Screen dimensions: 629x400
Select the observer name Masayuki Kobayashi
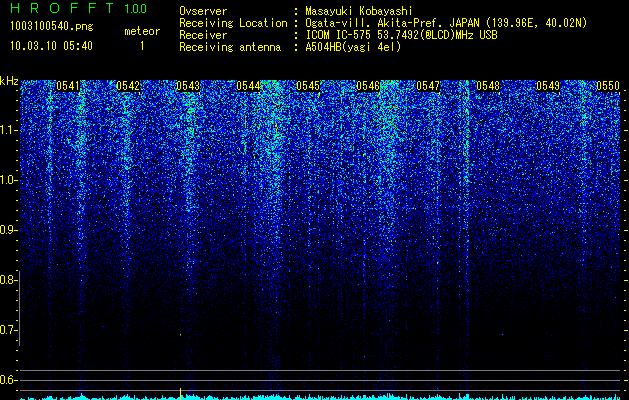(359, 11)
